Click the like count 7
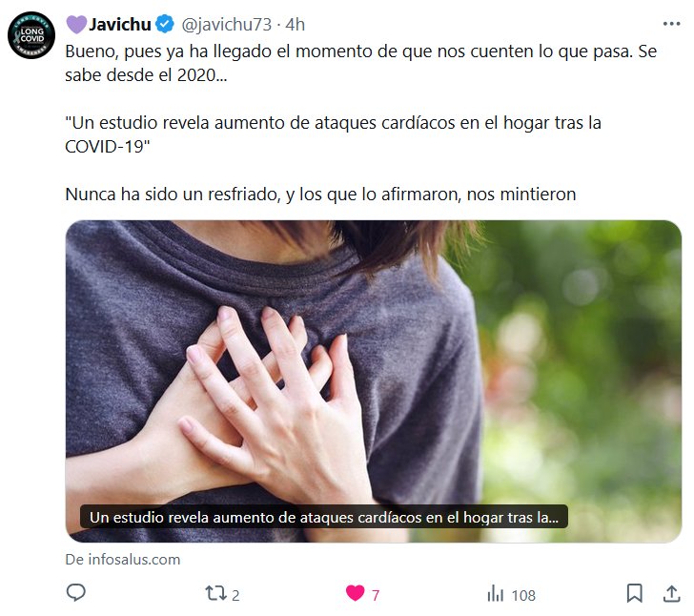 pyautogui.click(x=376, y=596)
